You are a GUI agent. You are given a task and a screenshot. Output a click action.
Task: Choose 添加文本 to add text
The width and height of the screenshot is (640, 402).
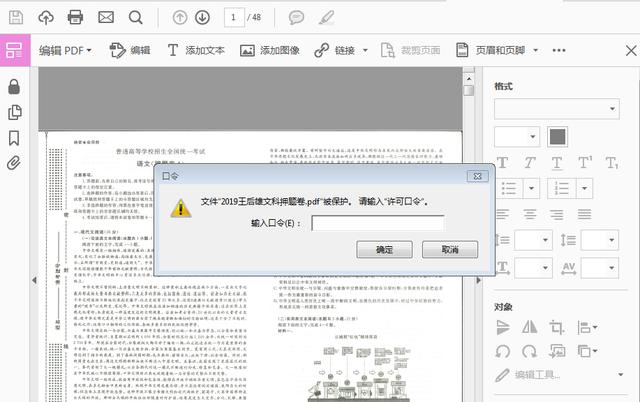(x=196, y=50)
